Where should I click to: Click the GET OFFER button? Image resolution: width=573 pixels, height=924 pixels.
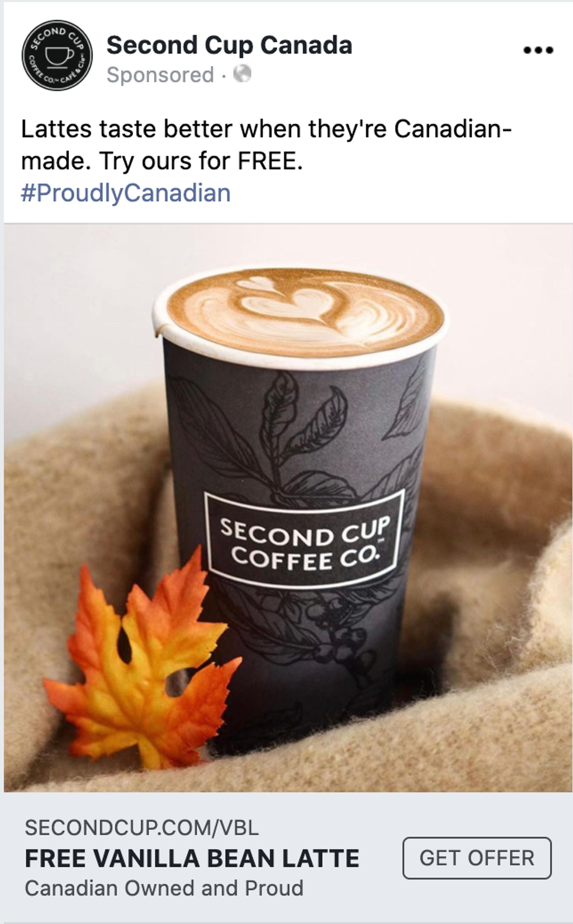click(x=477, y=858)
